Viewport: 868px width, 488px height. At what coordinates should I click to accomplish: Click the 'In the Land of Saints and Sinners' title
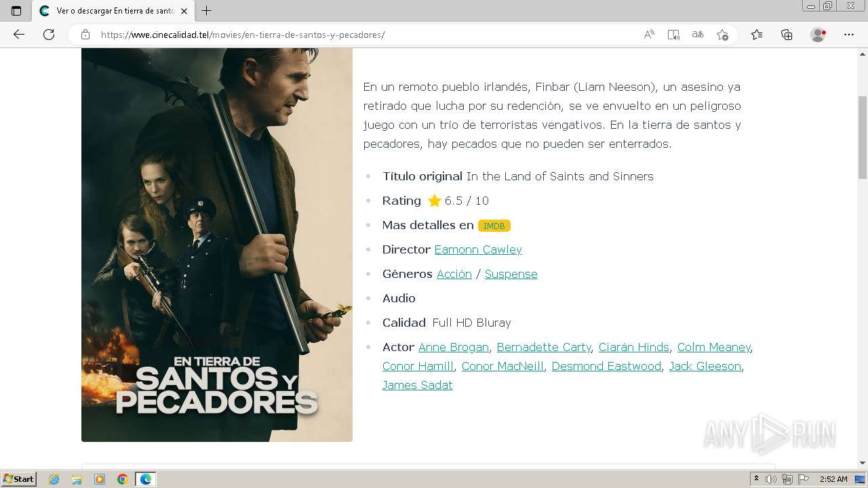coord(560,176)
